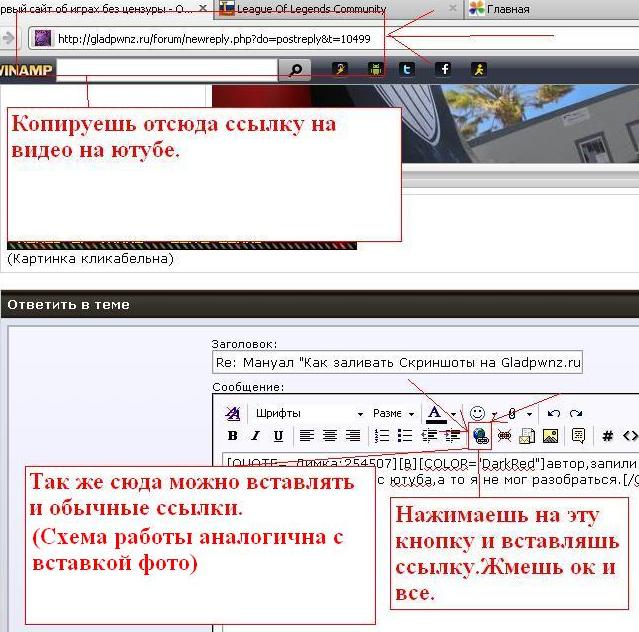Open the smilies picker icon
The image size is (639, 632).
(477, 413)
